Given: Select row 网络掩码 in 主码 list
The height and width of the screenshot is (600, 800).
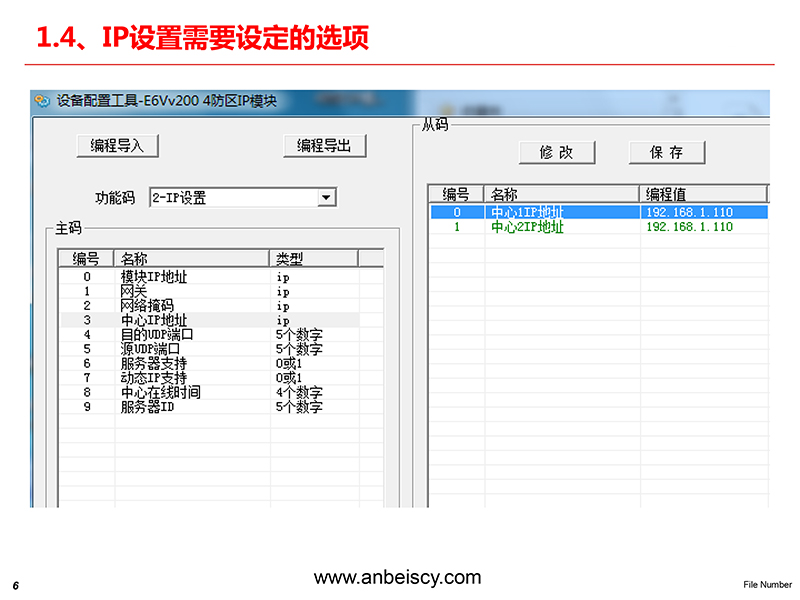Looking at the screenshot, I should [x=210, y=306].
